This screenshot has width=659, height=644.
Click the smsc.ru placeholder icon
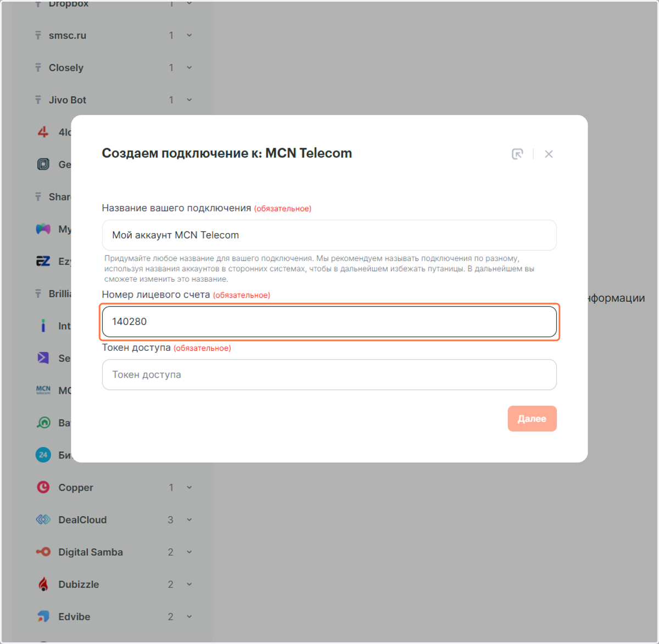tap(38, 35)
